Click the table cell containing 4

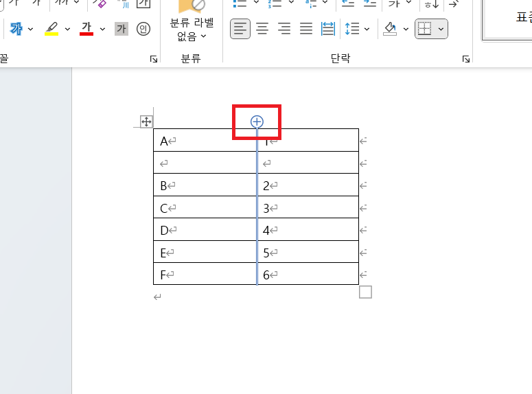coord(308,230)
